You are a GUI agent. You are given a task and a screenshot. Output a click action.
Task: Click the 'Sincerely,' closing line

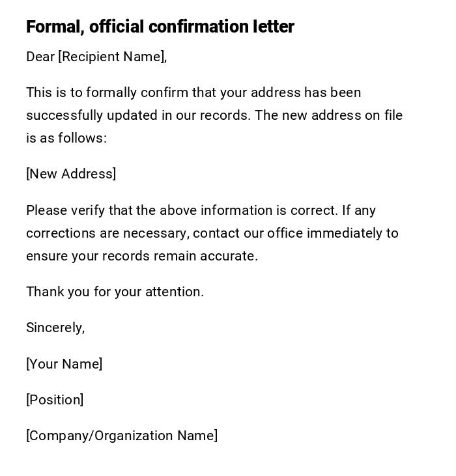tap(55, 328)
